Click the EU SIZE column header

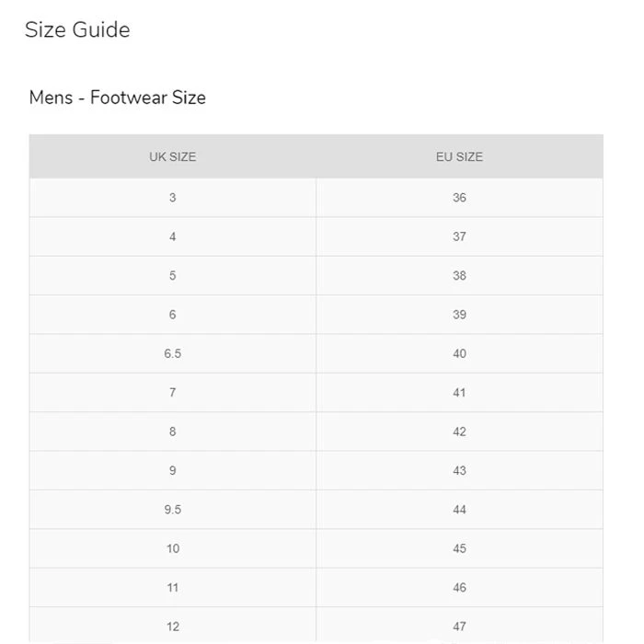point(459,156)
